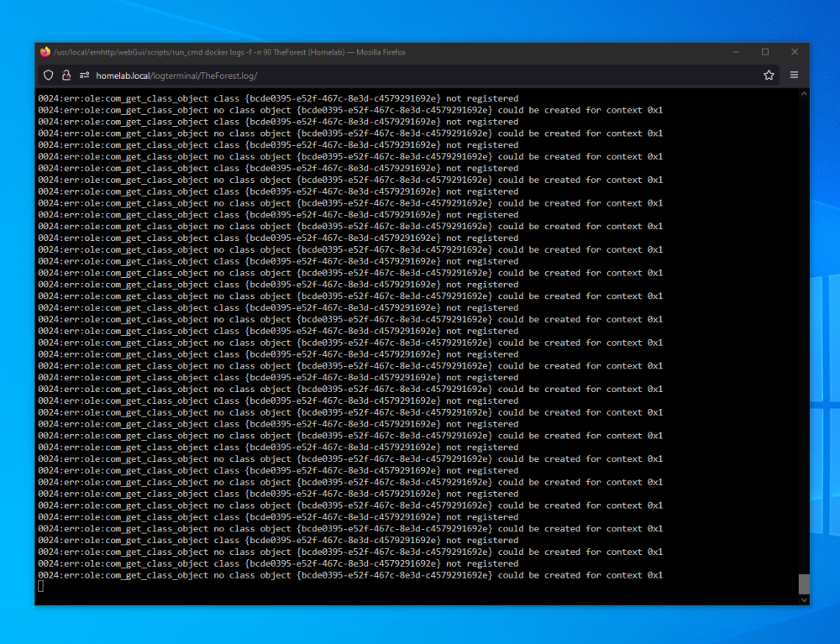
Task: Maximize the Firefox log window
Action: point(765,52)
